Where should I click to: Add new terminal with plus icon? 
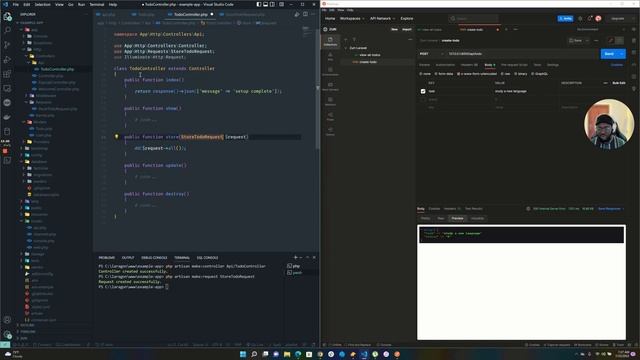(296, 258)
